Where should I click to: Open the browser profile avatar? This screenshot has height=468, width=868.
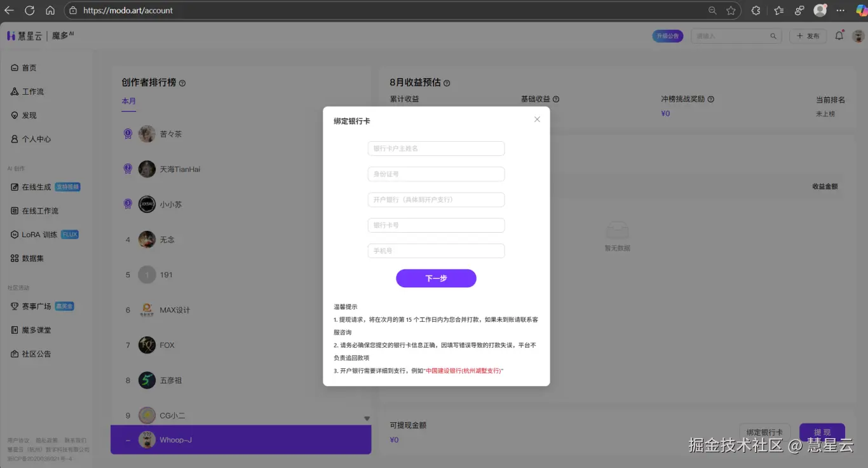pyautogui.click(x=820, y=10)
